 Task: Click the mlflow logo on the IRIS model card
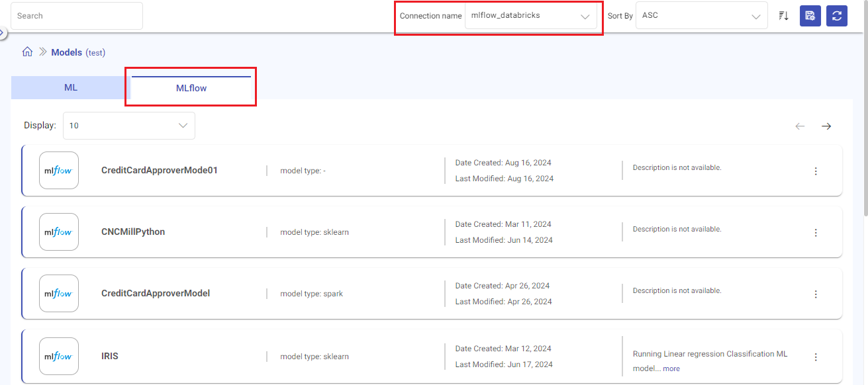point(58,356)
